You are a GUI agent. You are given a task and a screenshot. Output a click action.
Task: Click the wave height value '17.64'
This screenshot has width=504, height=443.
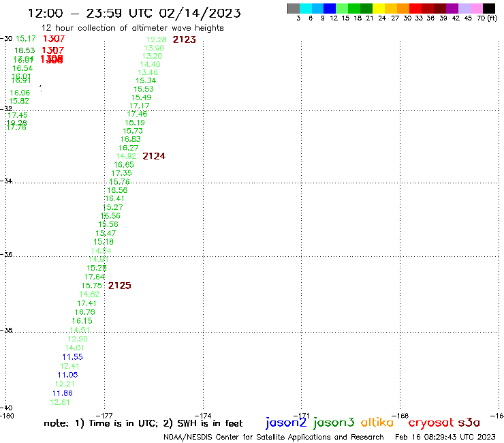coord(95,277)
